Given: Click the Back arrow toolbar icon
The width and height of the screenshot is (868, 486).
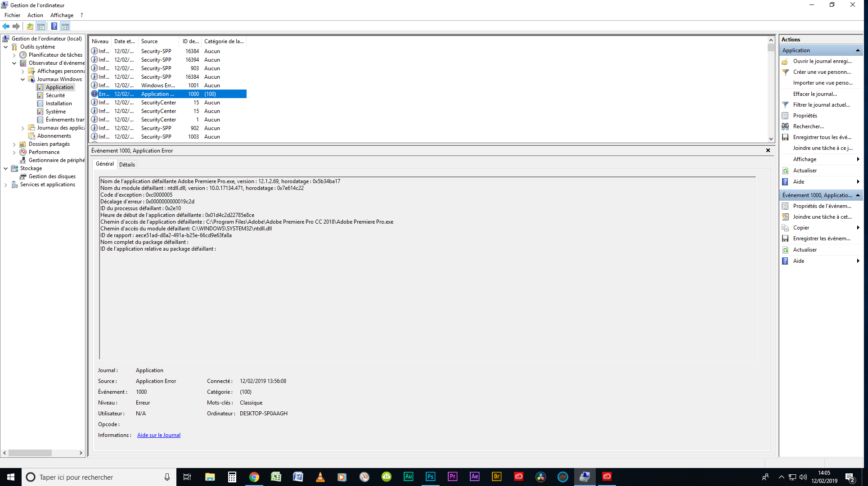Looking at the screenshot, I should [x=6, y=26].
